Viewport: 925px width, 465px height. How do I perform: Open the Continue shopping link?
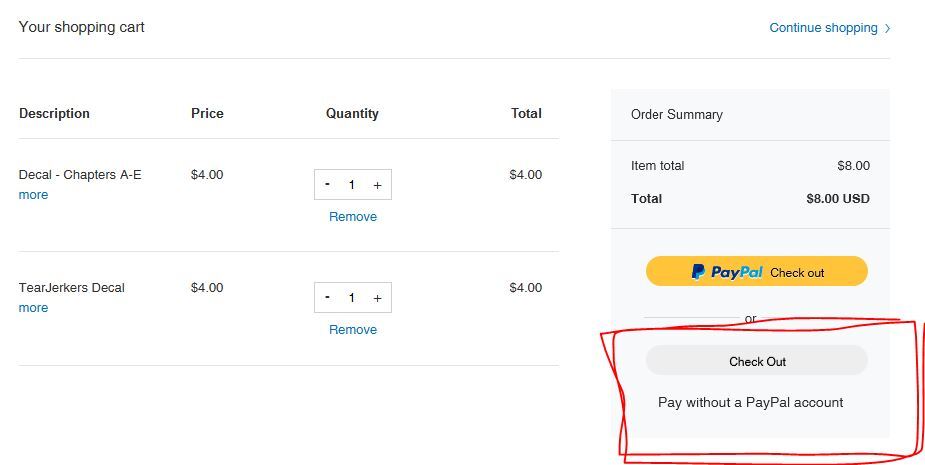pos(823,28)
